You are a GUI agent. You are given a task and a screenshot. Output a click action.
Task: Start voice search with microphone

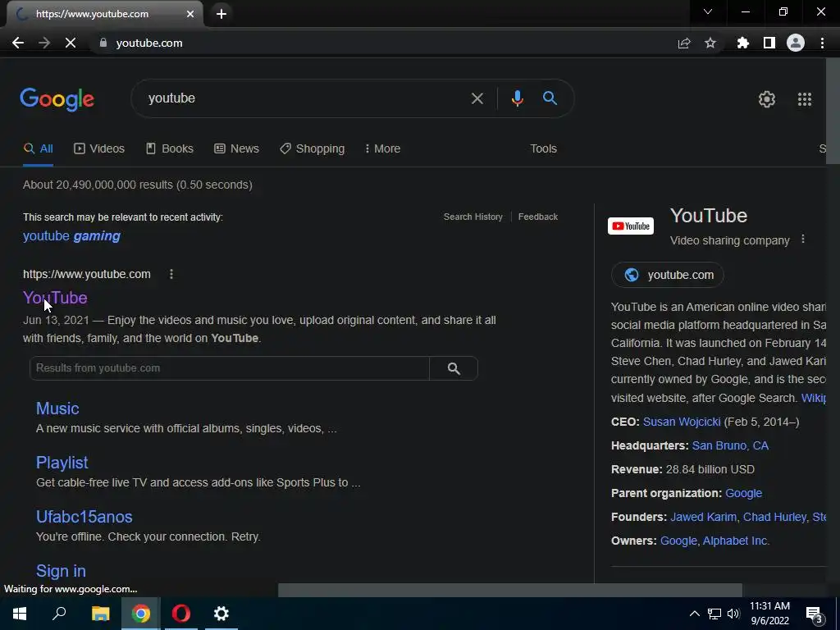click(517, 98)
